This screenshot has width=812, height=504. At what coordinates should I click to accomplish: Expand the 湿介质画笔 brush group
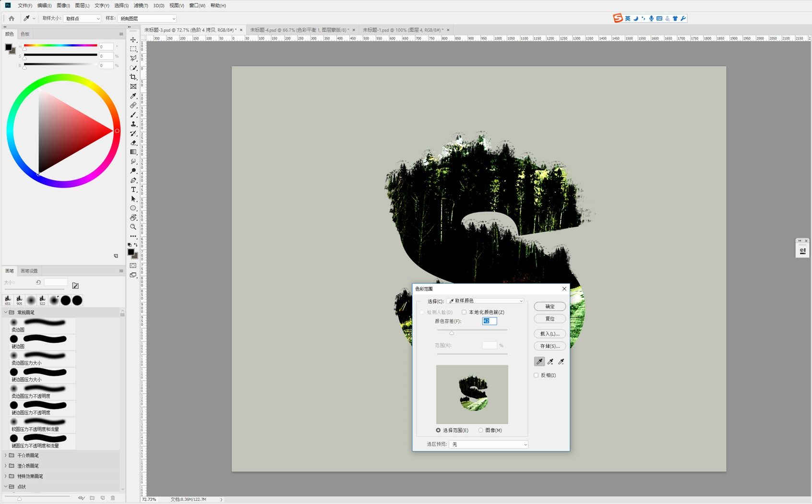tap(6, 466)
